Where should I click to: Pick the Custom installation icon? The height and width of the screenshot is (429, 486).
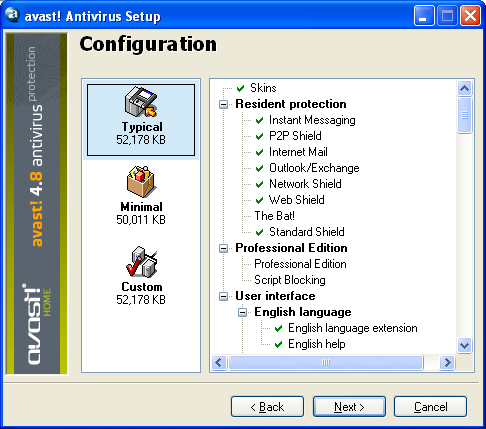pos(142,262)
